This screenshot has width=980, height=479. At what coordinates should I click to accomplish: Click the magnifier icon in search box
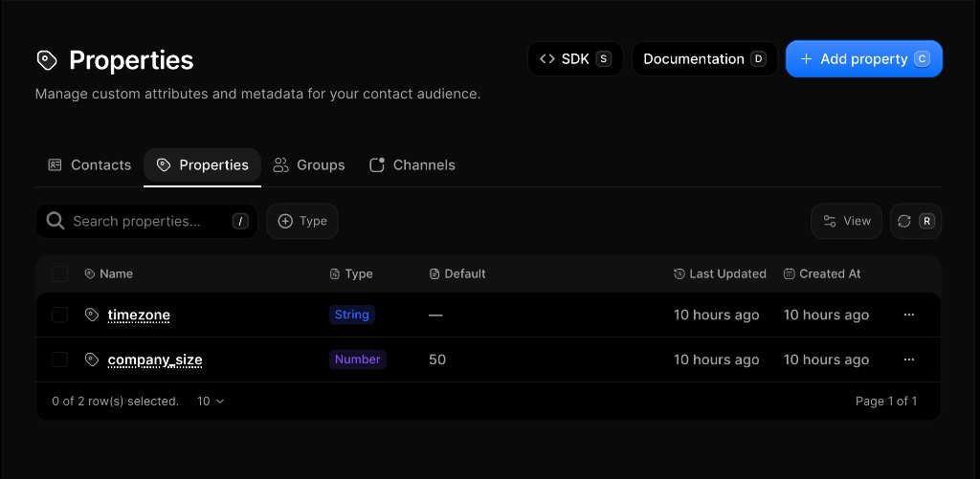pos(55,221)
